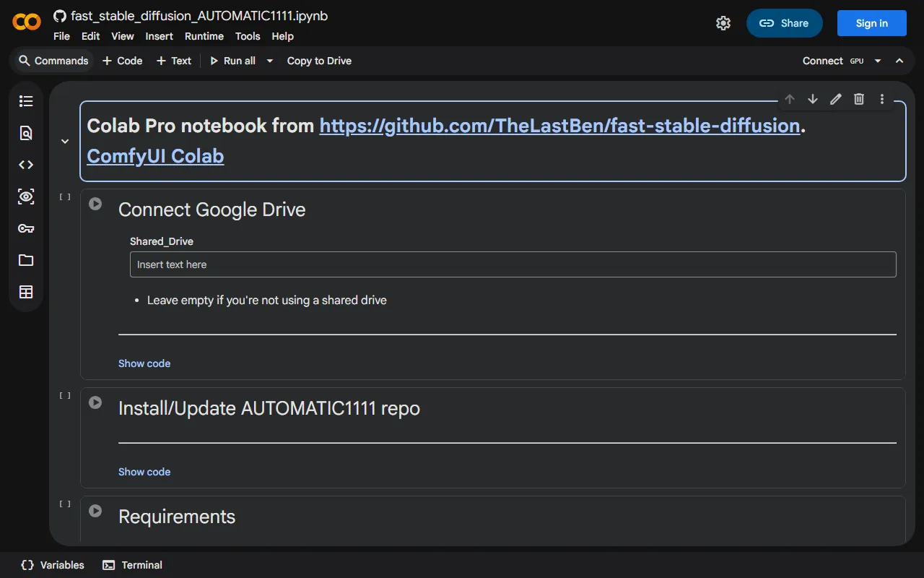The width and height of the screenshot is (924, 578).
Task: Collapse the header with the caret icon
Action: click(899, 61)
